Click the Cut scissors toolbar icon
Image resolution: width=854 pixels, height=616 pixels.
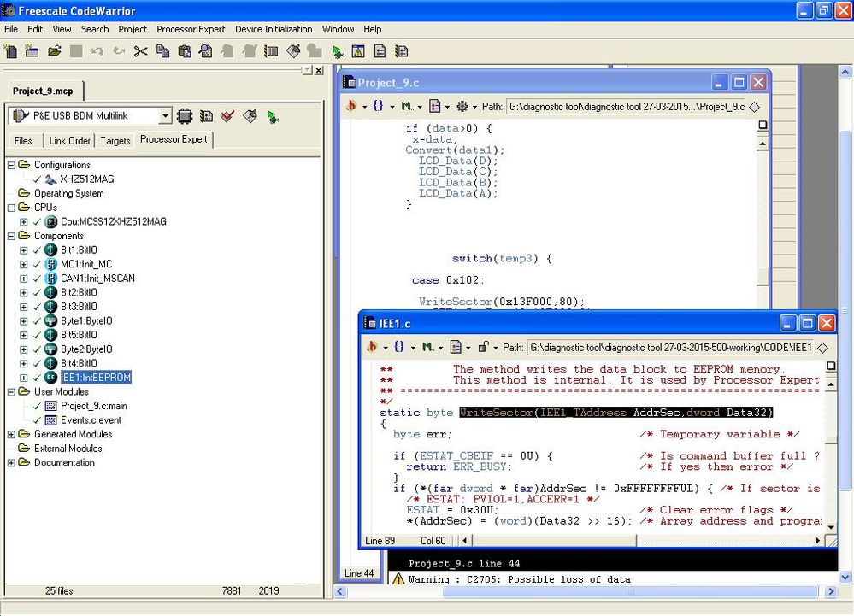140,52
